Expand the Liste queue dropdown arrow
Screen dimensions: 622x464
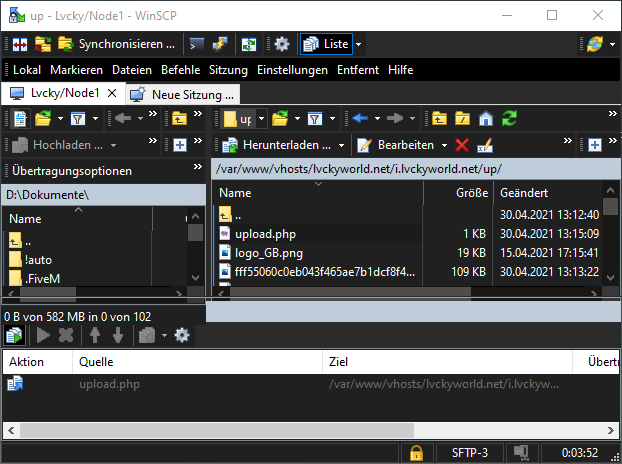359,44
